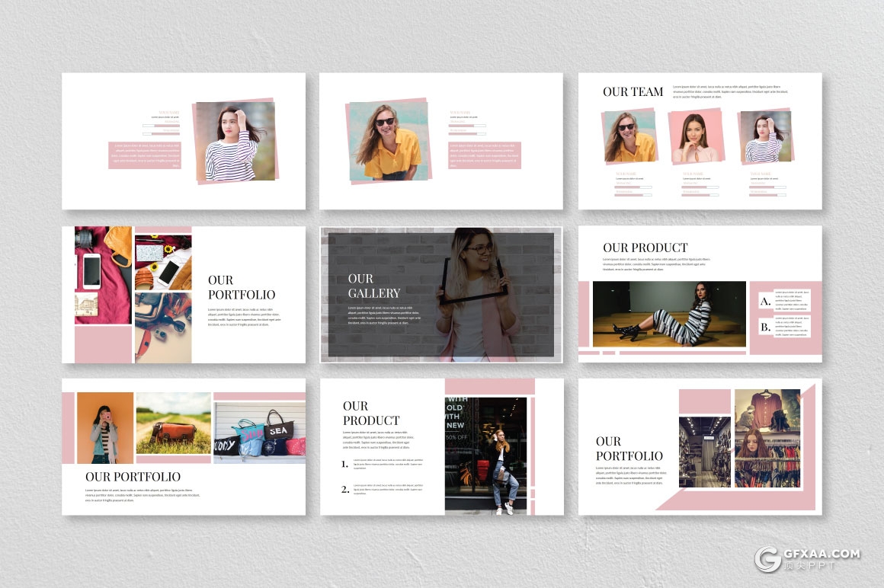Image resolution: width=884 pixels, height=588 pixels.
Task: Click the storefront photo with 50% OFF sign
Action: [485, 454]
